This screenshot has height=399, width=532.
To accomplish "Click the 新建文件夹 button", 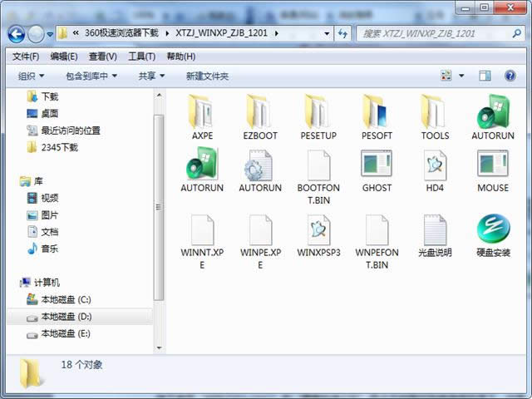I will (207, 76).
